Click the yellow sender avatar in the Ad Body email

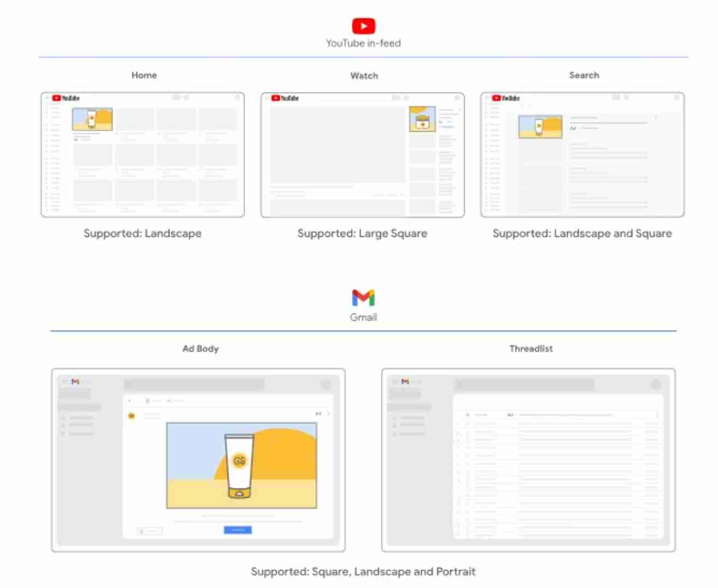(131, 416)
